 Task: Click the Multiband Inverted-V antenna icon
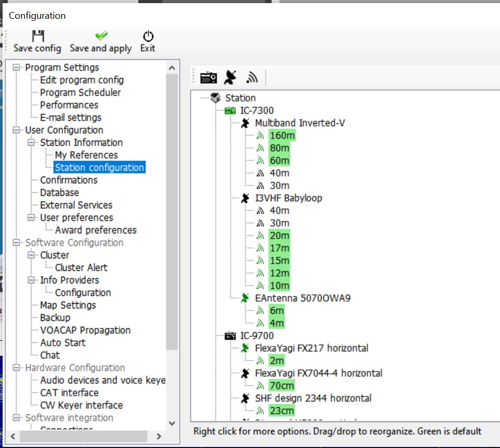tap(245, 123)
